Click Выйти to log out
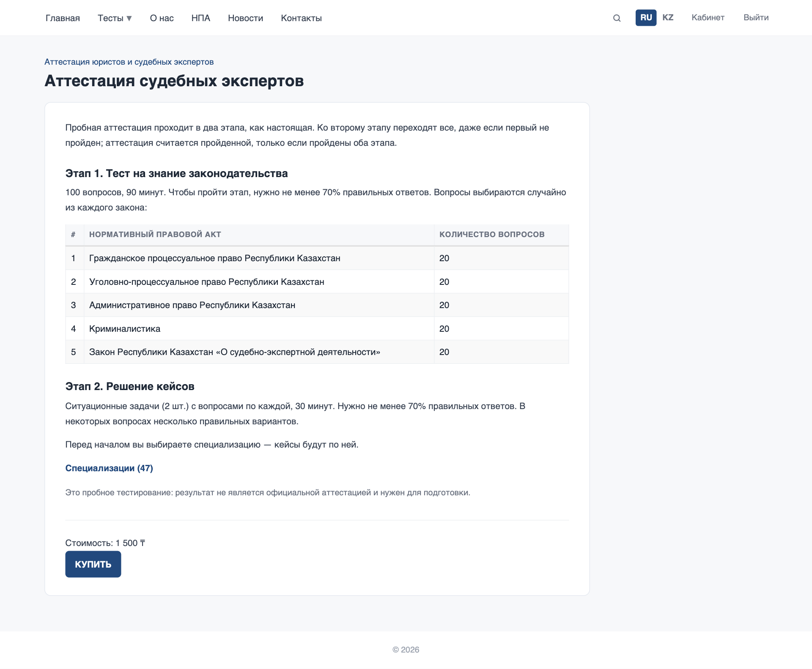Screen dimensions: 812x669 [x=756, y=18]
